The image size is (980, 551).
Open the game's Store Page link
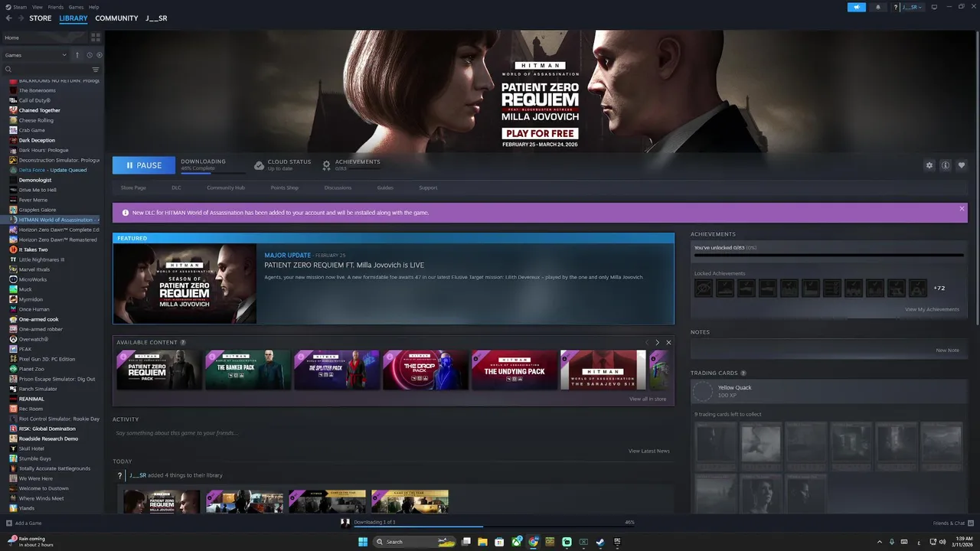pos(133,187)
